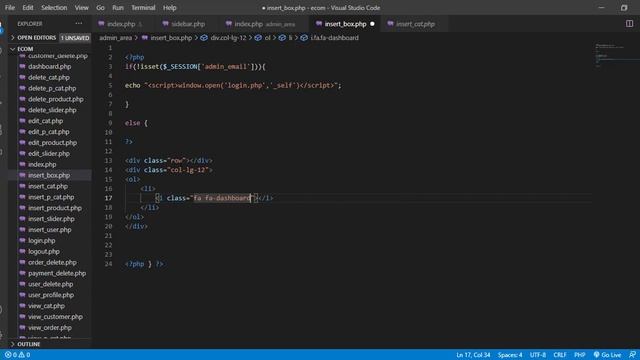
Task: Open delete_slider.php file
Action: tap(52, 110)
